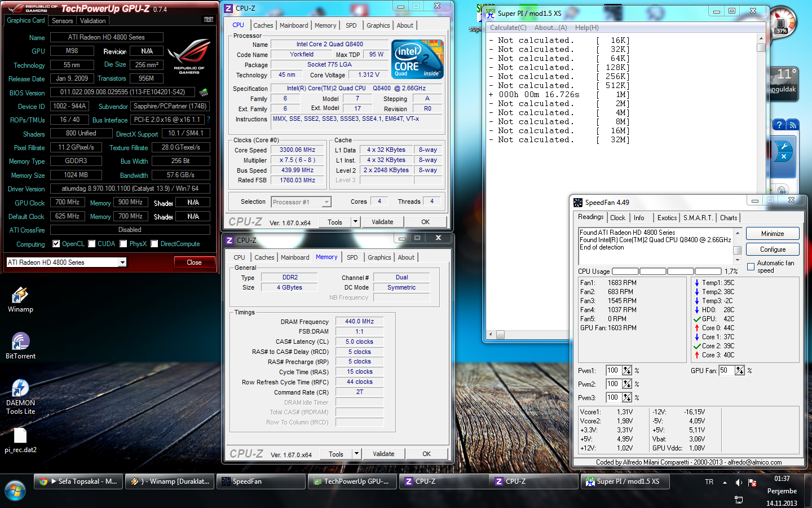Viewport: 812px width, 508px height.
Task: Click the SpeedFan taskbar button
Action: click(x=261, y=481)
